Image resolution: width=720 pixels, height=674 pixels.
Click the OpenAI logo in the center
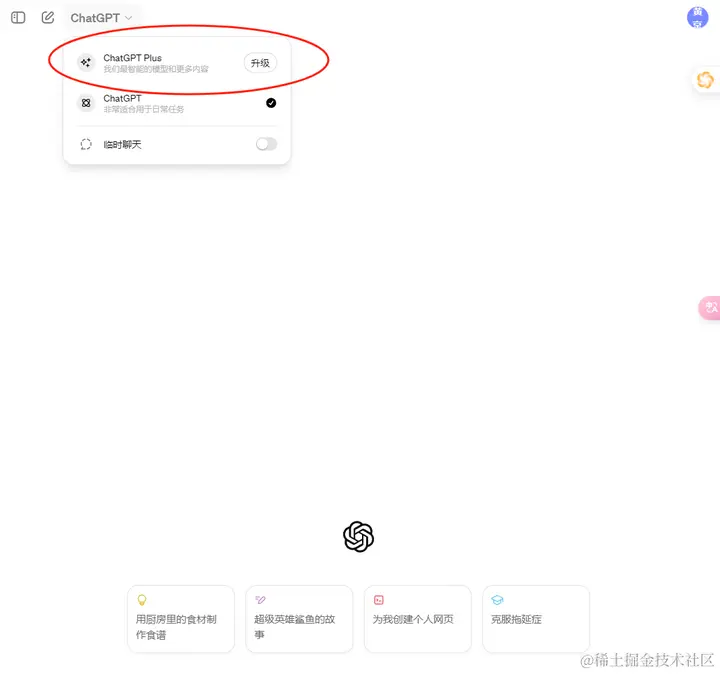(x=359, y=536)
